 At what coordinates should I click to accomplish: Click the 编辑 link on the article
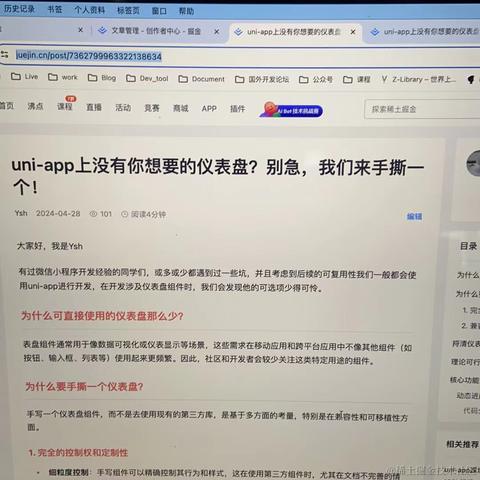(x=414, y=216)
